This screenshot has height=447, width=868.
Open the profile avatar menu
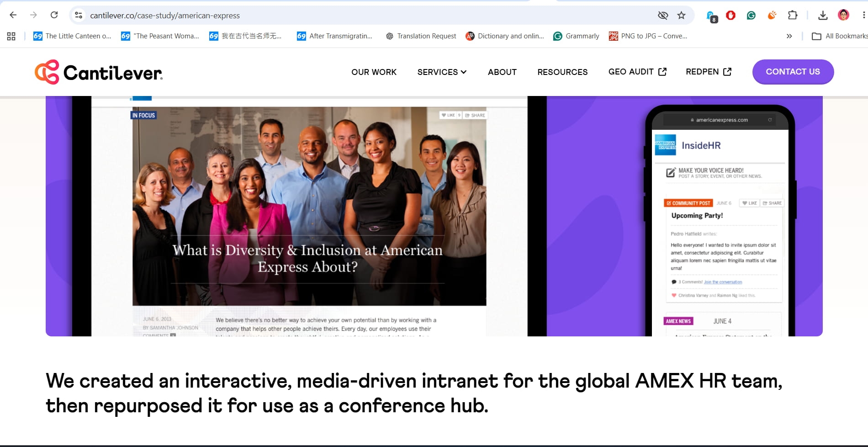tap(843, 15)
